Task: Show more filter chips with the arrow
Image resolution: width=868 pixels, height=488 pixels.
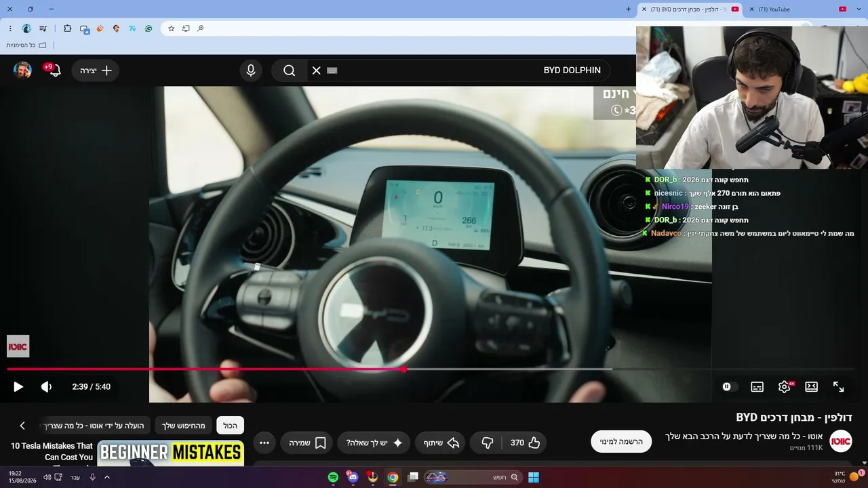Action: point(22,426)
